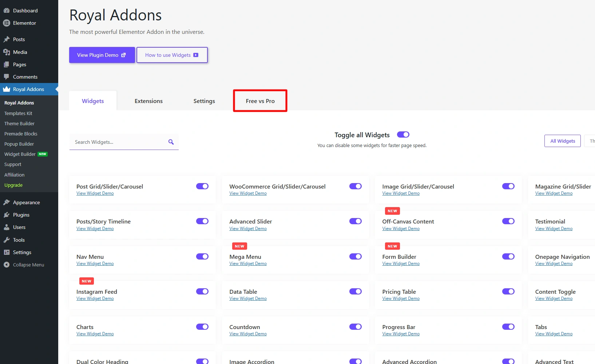The width and height of the screenshot is (595, 364).
Task: Toggle the WooCommerce Grid/Slider/Carousel widget
Action: [356, 186]
